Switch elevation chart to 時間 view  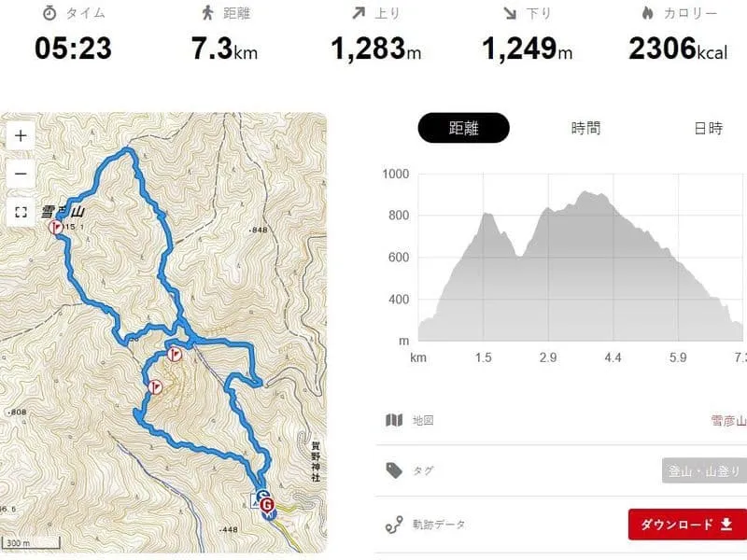pos(585,128)
